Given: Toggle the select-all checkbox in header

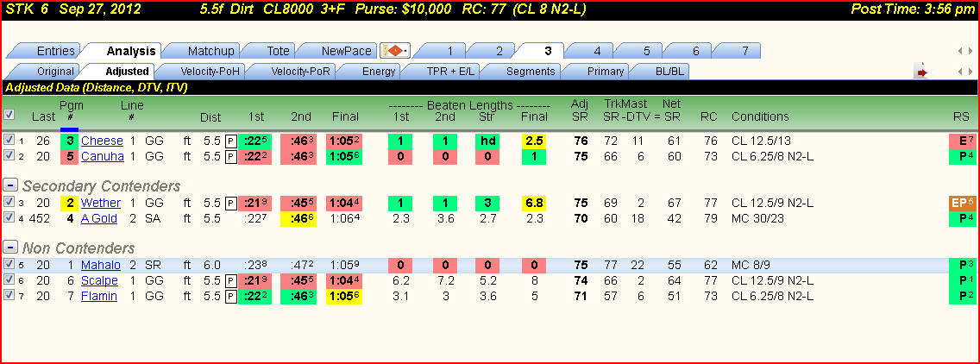Looking at the screenshot, I should click(9, 115).
